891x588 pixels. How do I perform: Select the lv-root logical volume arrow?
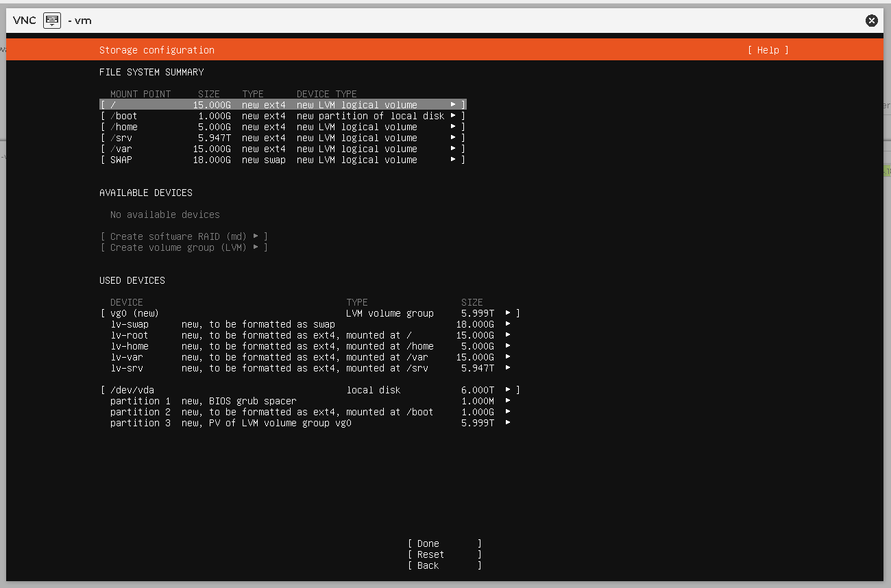pyautogui.click(x=508, y=335)
